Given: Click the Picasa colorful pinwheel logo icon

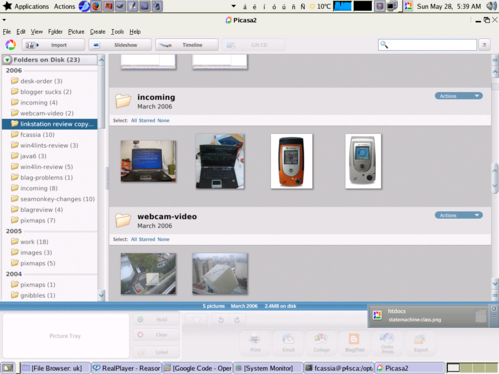Looking at the screenshot, I should click(x=11, y=45).
